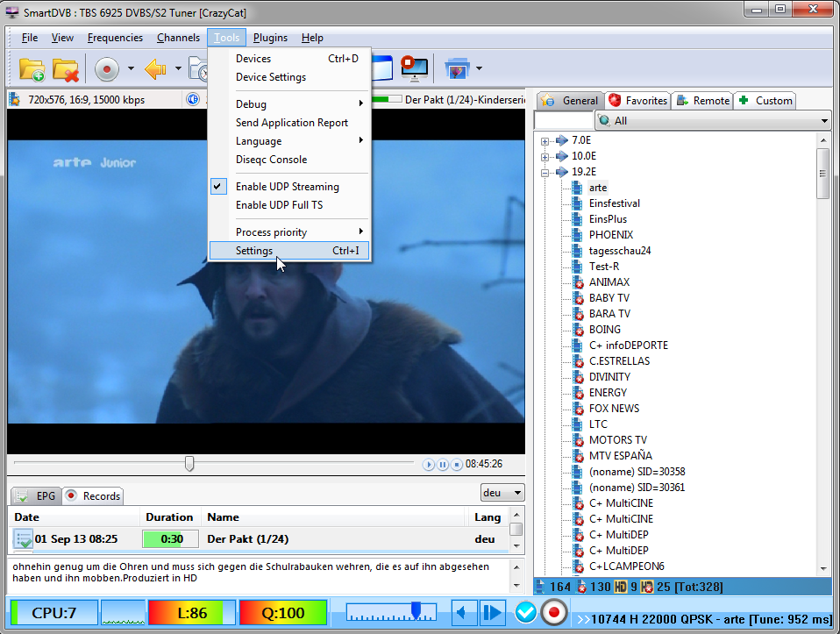840x634 pixels.
Task: Click the magnifier icon in the All filter
Action: 604,121
